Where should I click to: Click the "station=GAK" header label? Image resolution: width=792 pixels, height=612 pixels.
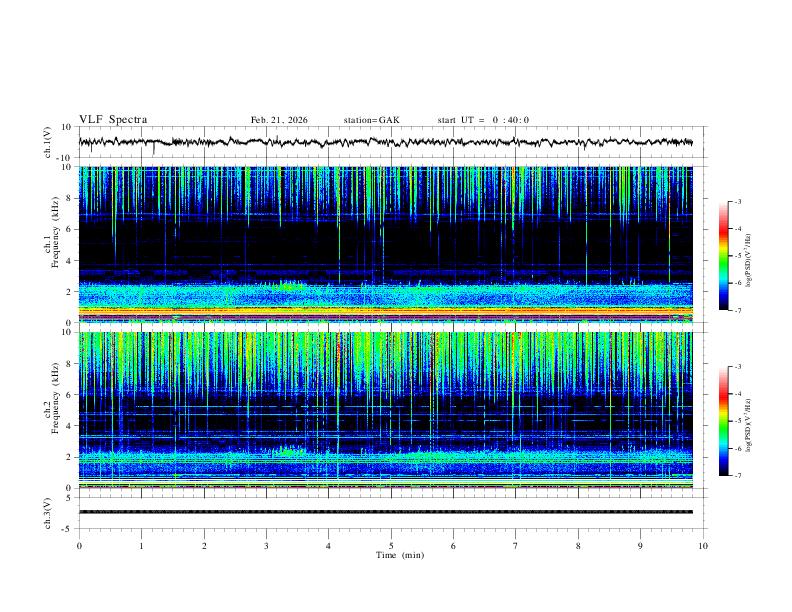[371, 120]
